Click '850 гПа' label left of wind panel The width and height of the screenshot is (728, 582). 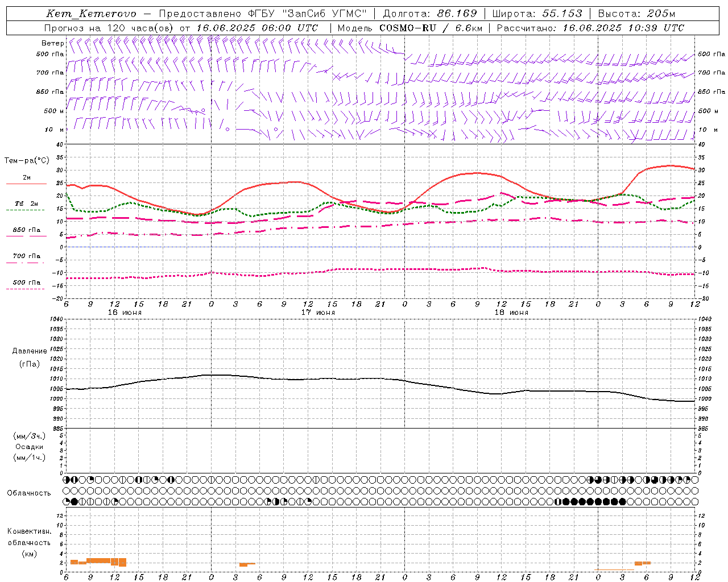(x=50, y=92)
